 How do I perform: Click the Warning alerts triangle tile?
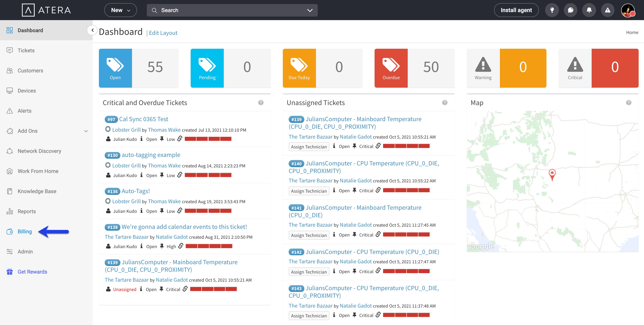[x=483, y=68]
